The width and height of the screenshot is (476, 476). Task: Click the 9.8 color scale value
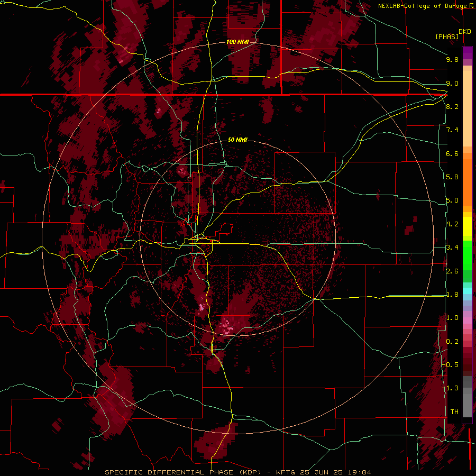point(452,59)
